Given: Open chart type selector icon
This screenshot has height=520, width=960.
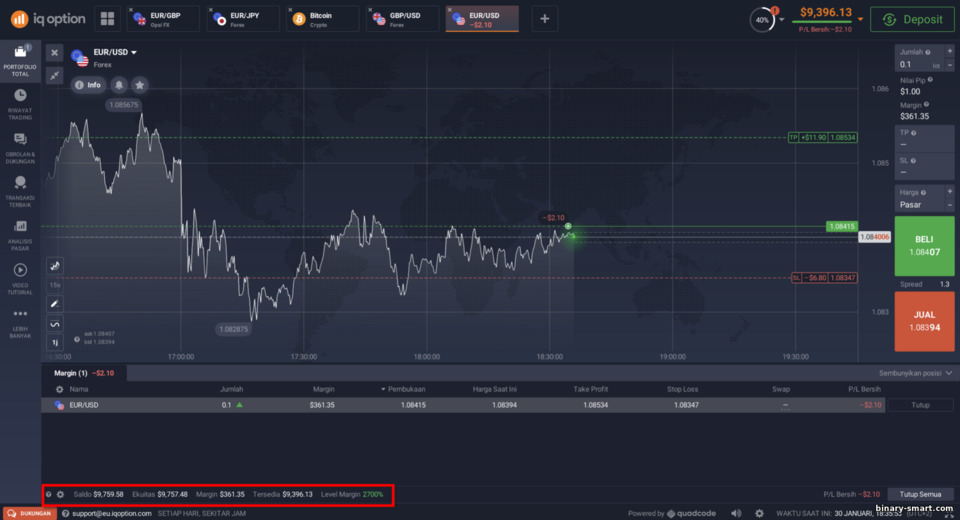Looking at the screenshot, I should coord(54,266).
